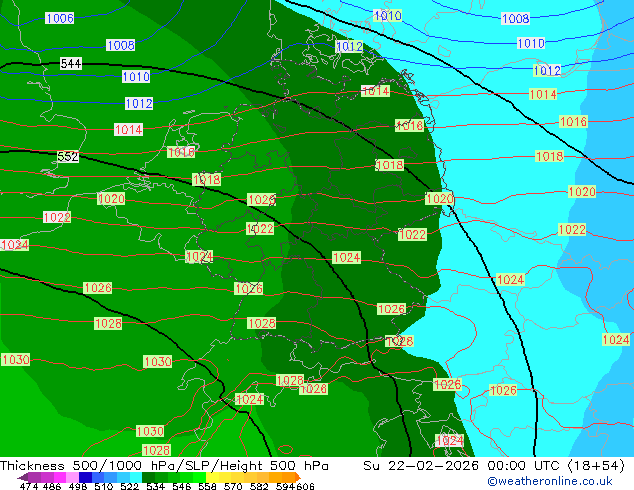Screen dimensions: 634x490
Task: Click the 546 legend value
Action: (182, 486)
